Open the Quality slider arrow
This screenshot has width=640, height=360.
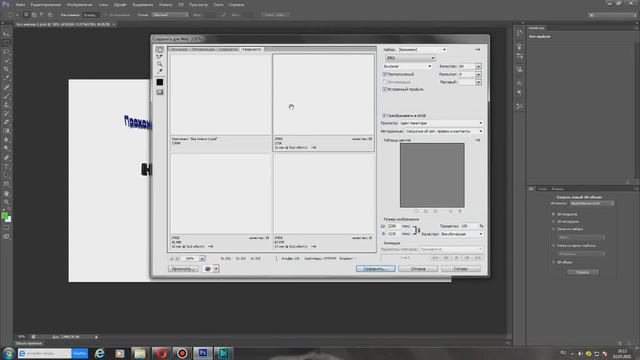tap(478, 66)
